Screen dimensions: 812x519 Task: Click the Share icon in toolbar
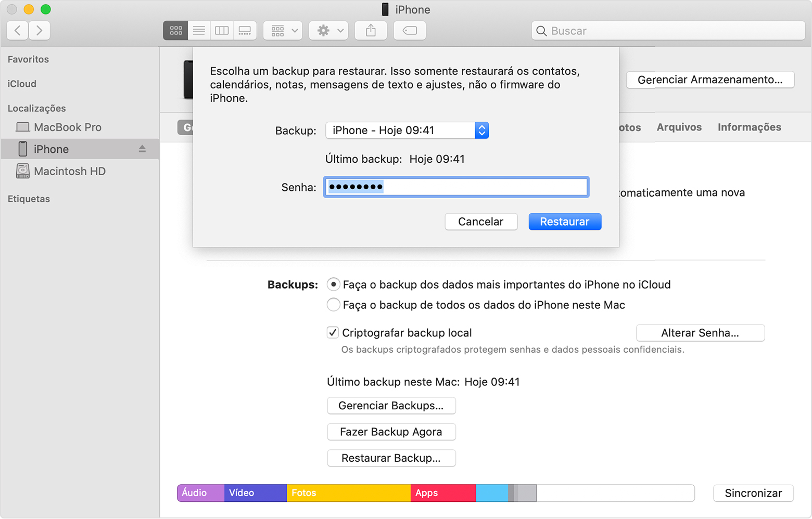pos(371,31)
